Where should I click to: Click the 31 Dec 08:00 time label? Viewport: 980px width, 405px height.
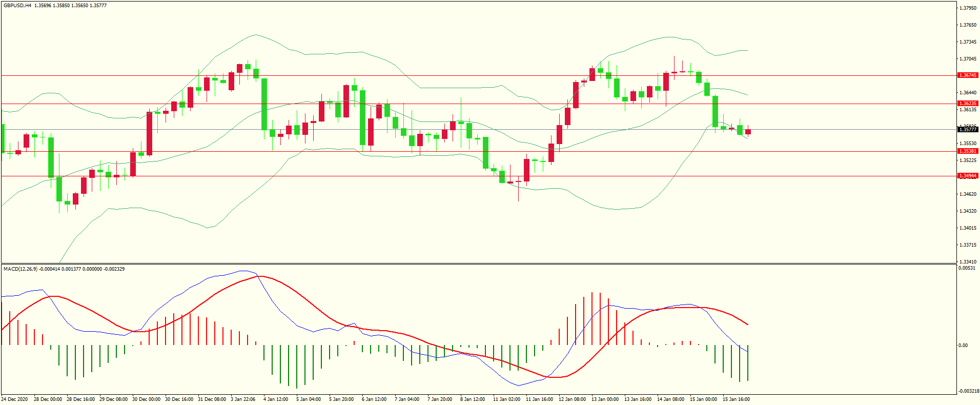pos(212,399)
